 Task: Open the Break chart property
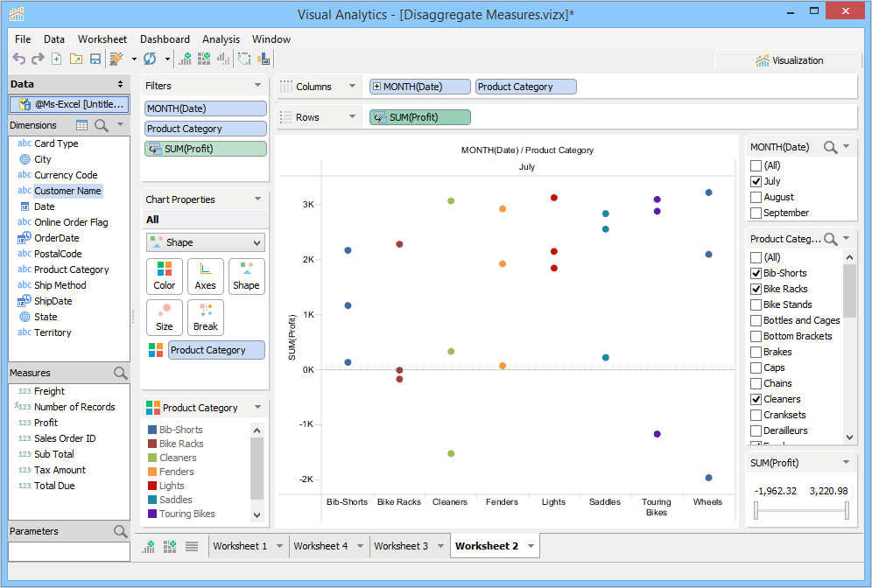point(205,318)
